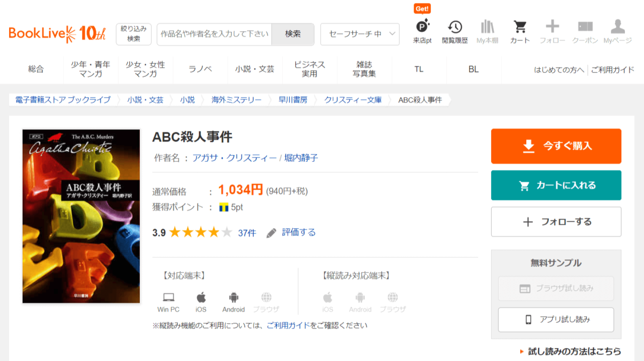Toggle follow with フォローする button

556,222
